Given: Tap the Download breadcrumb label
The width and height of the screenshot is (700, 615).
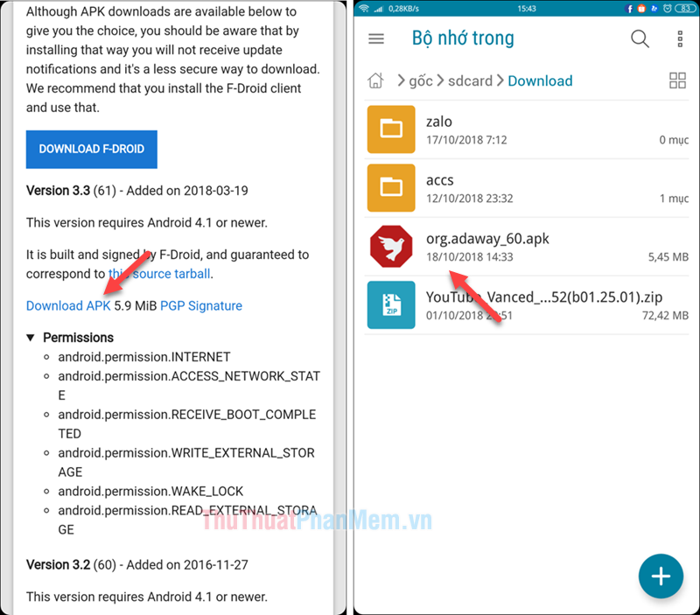Looking at the screenshot, I should tap(540, 80).
